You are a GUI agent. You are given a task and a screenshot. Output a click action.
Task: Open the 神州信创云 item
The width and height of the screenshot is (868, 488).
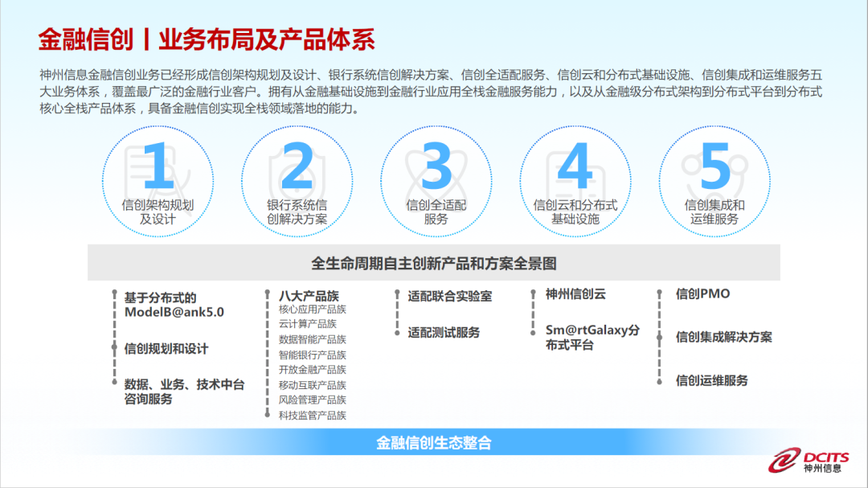[x=575, y=294]
